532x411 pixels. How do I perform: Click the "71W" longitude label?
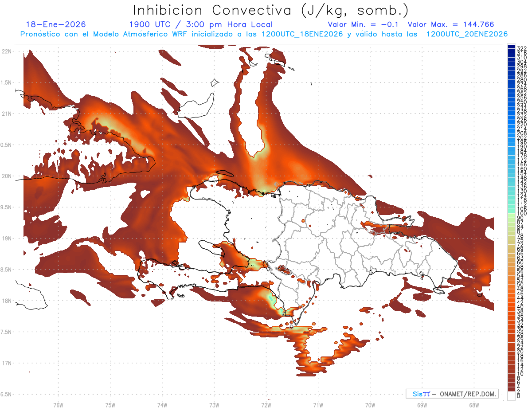coord(318,405)
